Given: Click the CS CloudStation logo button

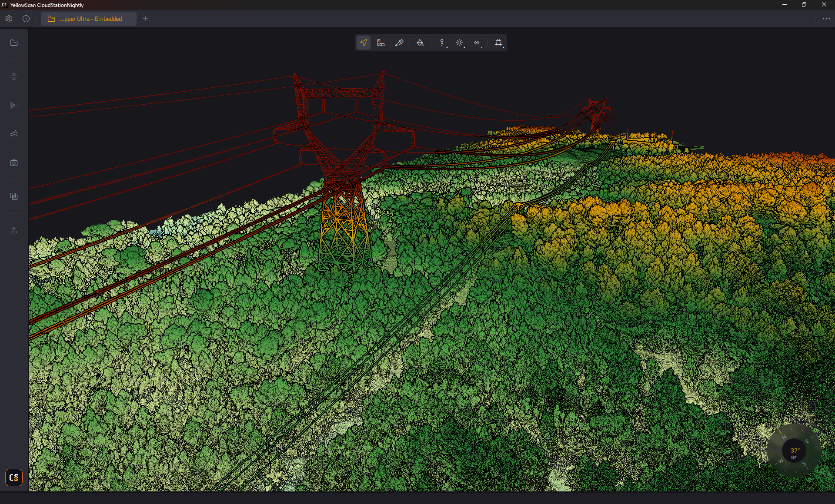Looking at the screenshot, I should point(14,477).
